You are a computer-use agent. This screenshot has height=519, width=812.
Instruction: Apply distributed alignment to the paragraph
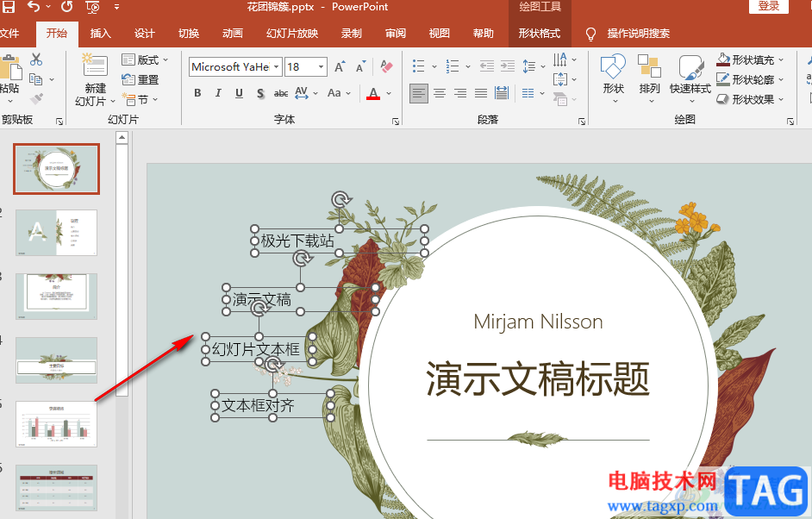tap(502, 93)
